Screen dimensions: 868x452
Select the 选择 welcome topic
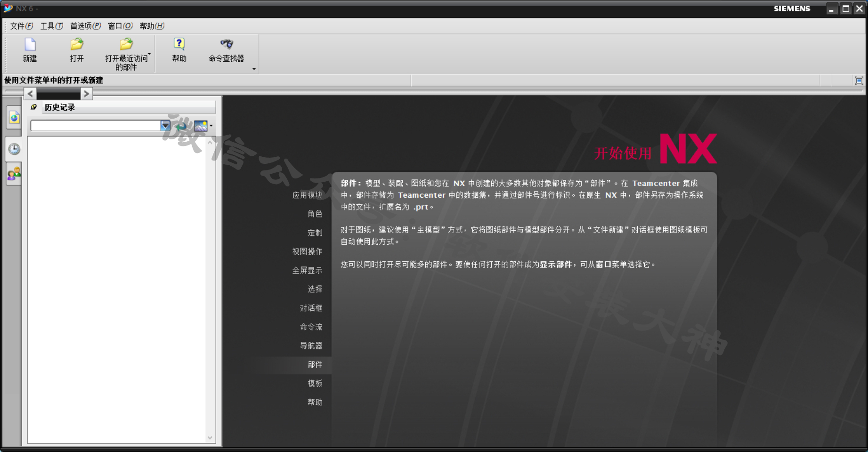[x=315, y=289]
